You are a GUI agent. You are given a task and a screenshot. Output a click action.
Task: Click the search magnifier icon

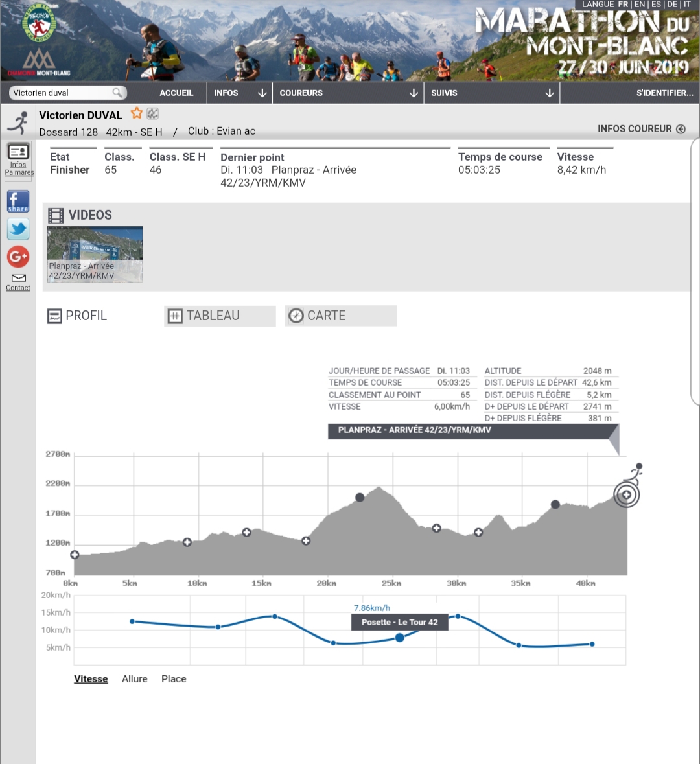tap(117, 93)
